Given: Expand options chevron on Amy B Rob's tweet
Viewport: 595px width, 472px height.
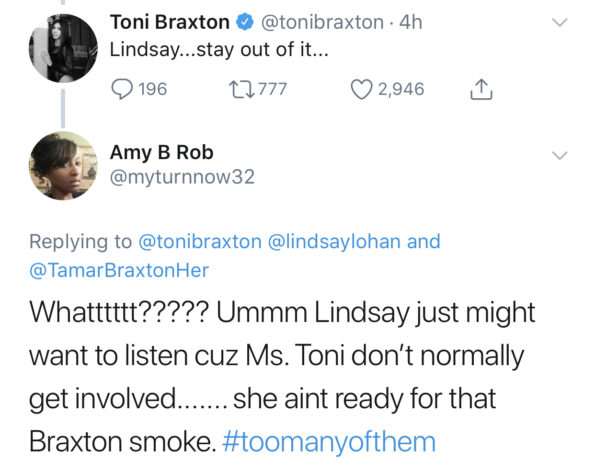Looking at the screenshot, I should click(x=559, y=155).
